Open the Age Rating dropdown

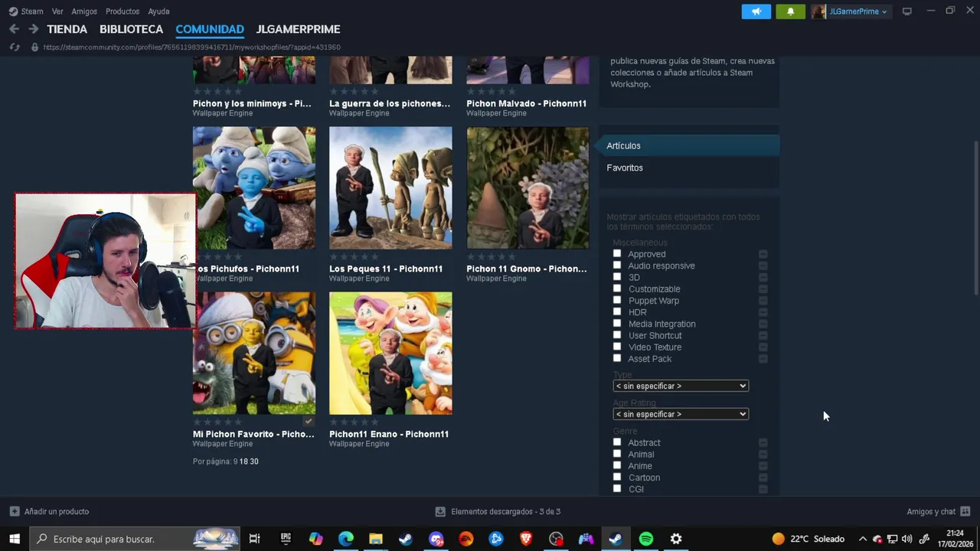(x=681, y=414)
